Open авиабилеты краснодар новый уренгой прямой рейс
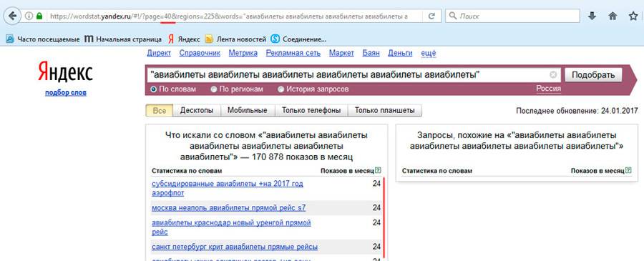644x261 pixels. pos(231,227)
